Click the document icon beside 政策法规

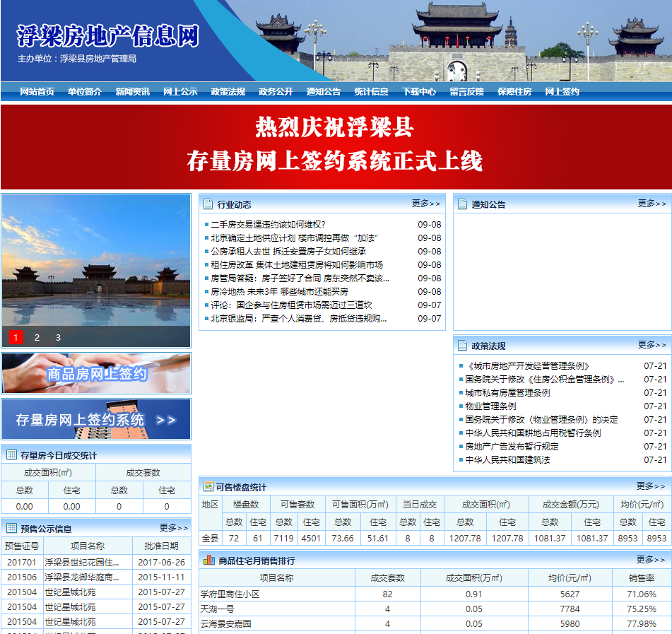463,346
